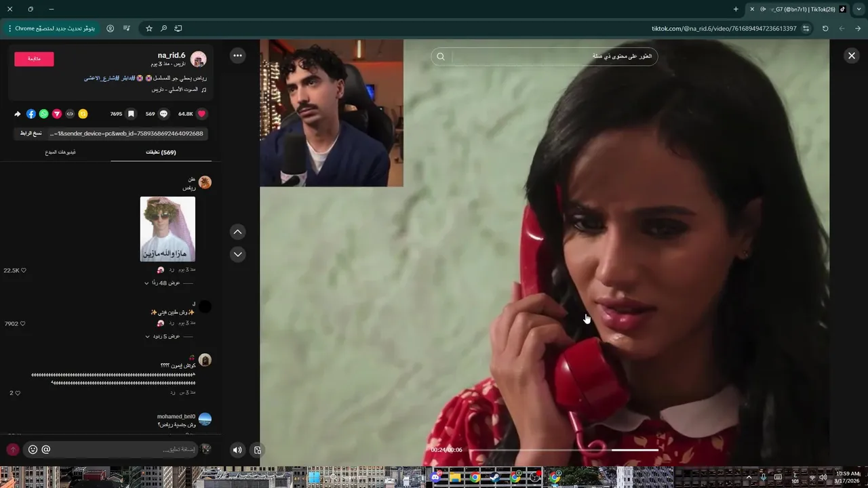Switch to the comments (569) tab

tap(161, 152)
